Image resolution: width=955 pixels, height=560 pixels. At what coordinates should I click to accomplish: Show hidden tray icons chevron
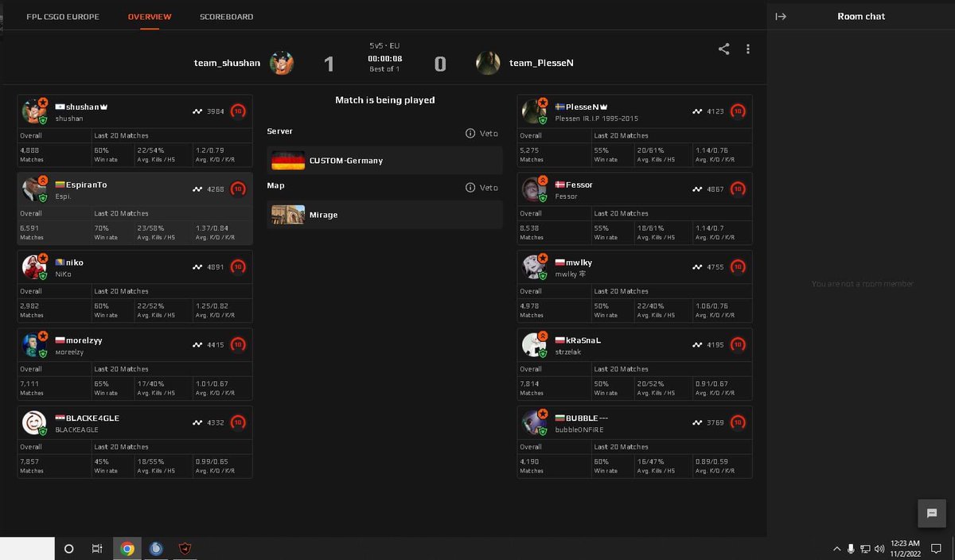coord(836,549)
